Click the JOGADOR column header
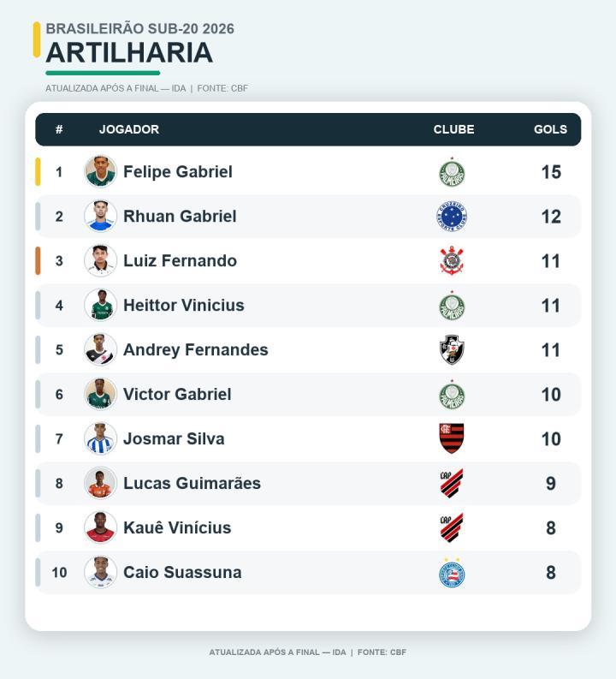Image resolution: width=616 pixels, height=679 pixels. coord(129,129)
